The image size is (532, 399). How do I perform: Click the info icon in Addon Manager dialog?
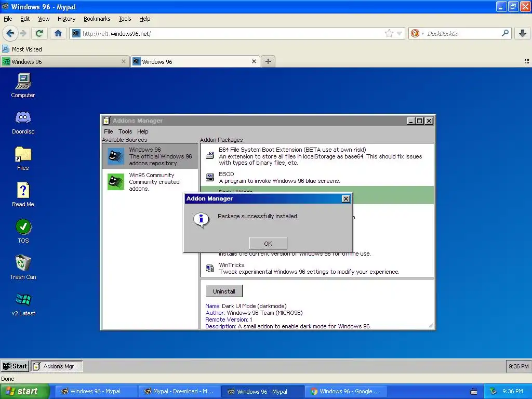(x=201, y=220)
